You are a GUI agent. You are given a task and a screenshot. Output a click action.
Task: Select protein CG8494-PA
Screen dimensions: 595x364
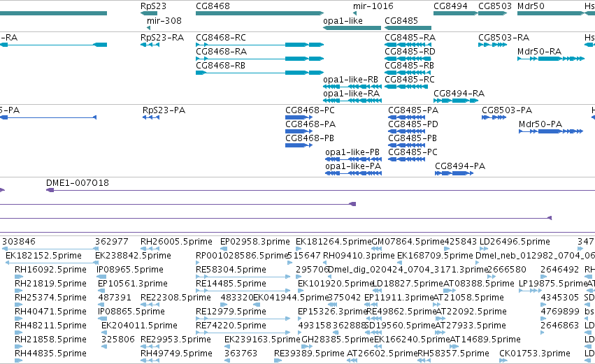460,166
